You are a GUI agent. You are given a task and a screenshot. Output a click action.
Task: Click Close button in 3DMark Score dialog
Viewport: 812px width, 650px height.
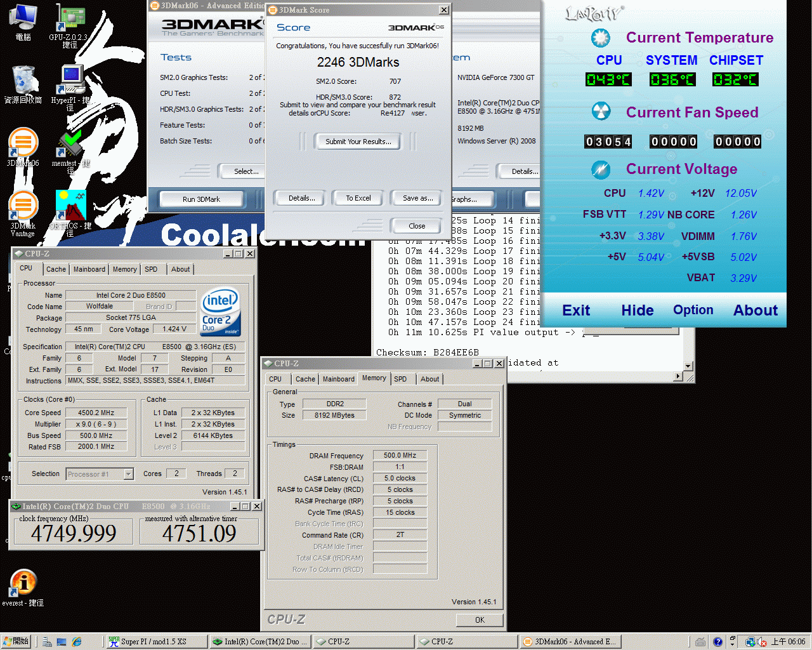[417, 226]
